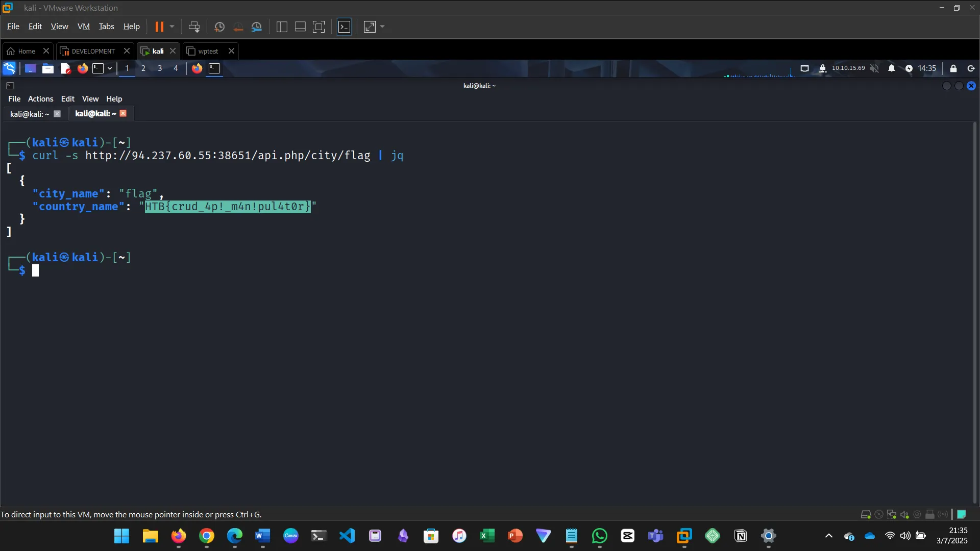Toggle the library sidebar panel
The height and width of the screenshot is (551, 980).
coord(282,27)
